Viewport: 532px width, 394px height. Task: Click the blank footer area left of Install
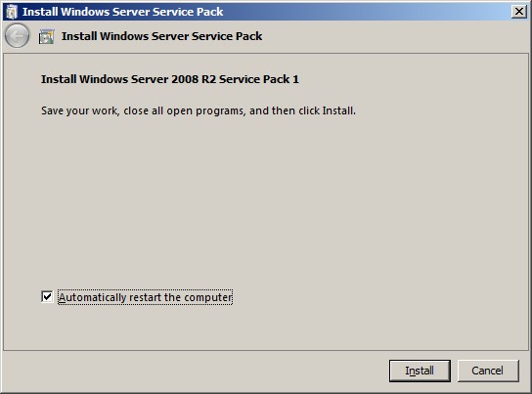(x=194, y=371)
